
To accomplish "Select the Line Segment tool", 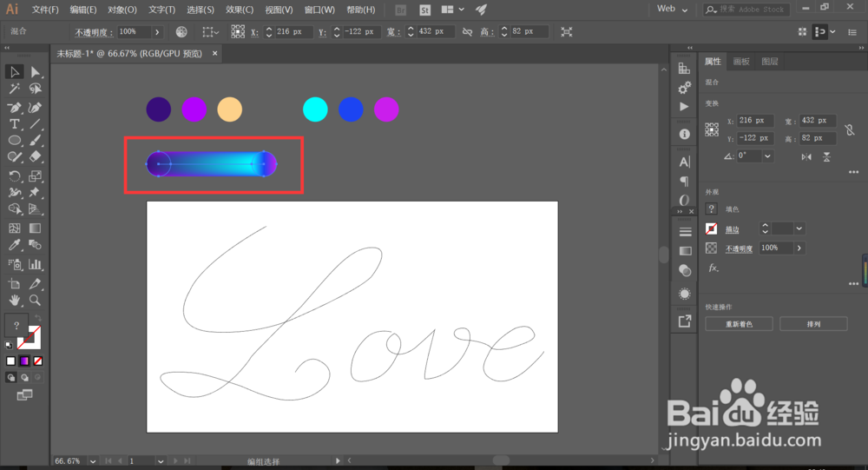I will click(x=35, y=124).
